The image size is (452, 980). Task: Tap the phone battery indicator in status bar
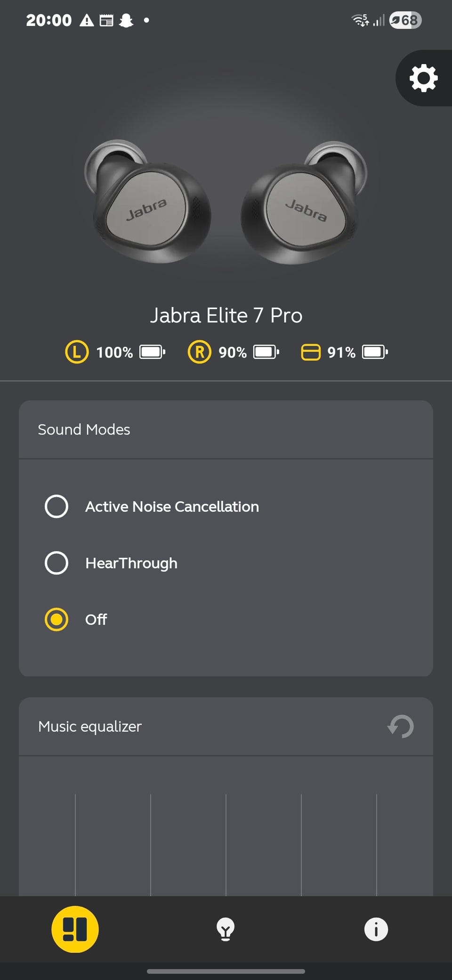pos(405,20)
